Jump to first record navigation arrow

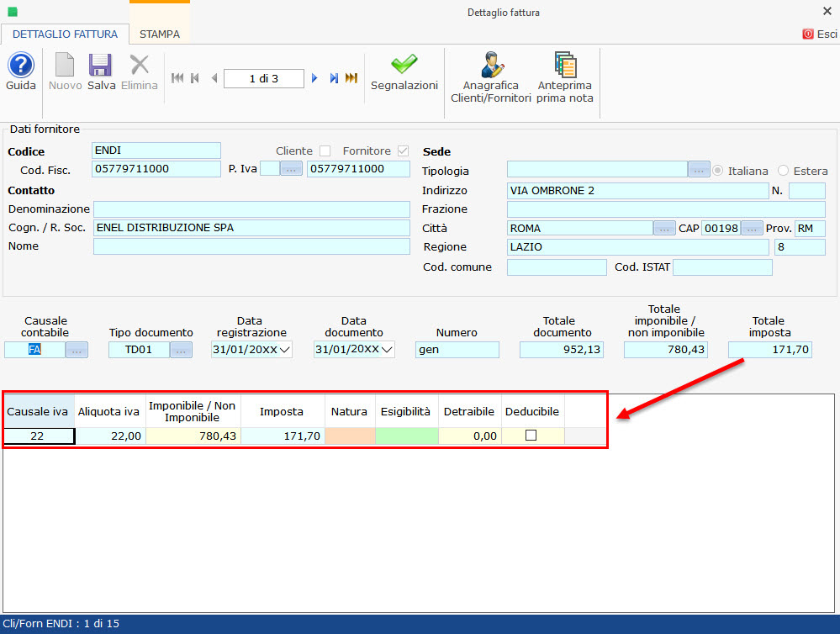(x=177, y=78)
